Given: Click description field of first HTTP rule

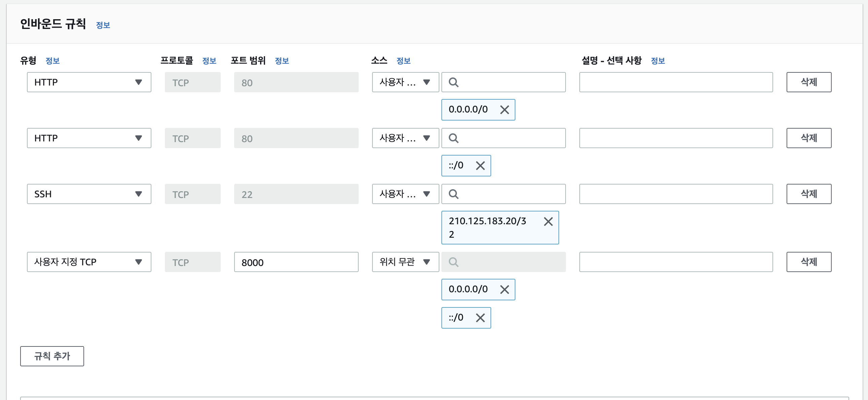Looking at the screenshot, I should [x=676, y=82].
